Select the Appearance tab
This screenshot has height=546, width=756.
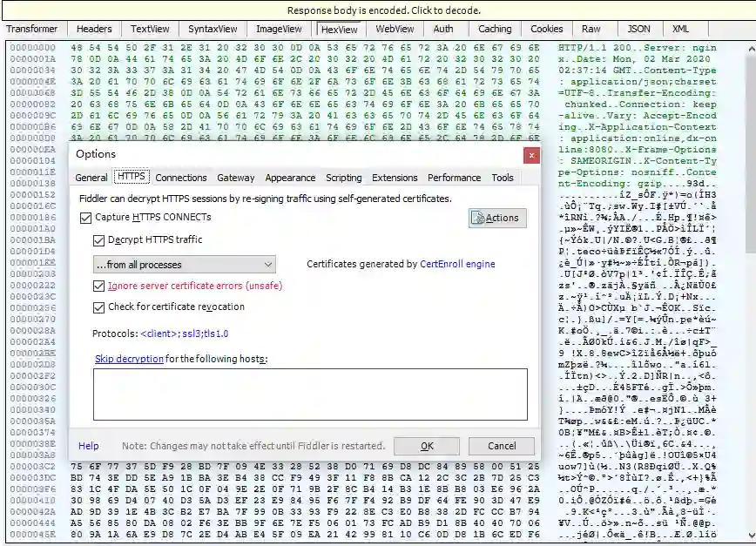(290, 178)
